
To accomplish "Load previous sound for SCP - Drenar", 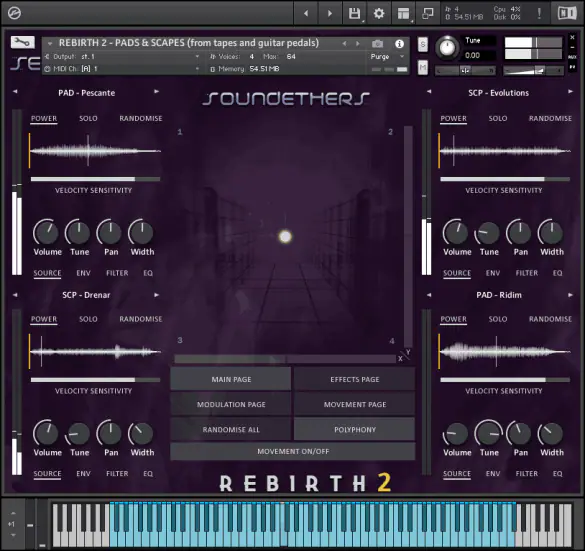I will tap(15, 295).
